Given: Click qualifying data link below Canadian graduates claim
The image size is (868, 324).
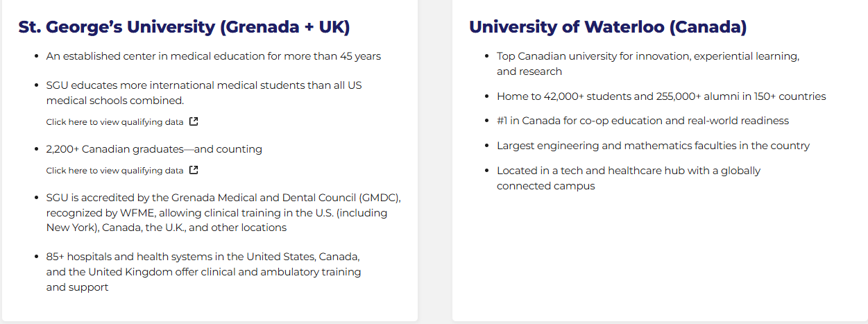Looking at the screenshot, I should (x=115, y=170).
